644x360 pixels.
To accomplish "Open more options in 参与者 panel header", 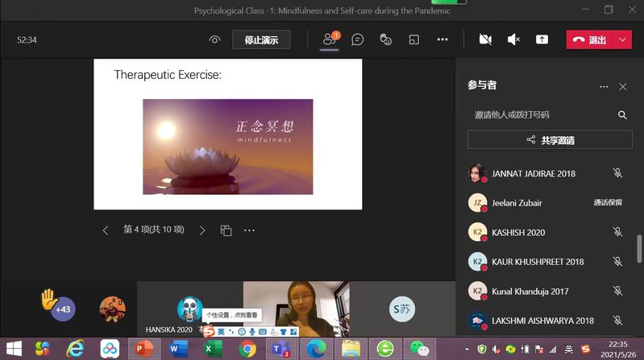I will pos(604,86).
